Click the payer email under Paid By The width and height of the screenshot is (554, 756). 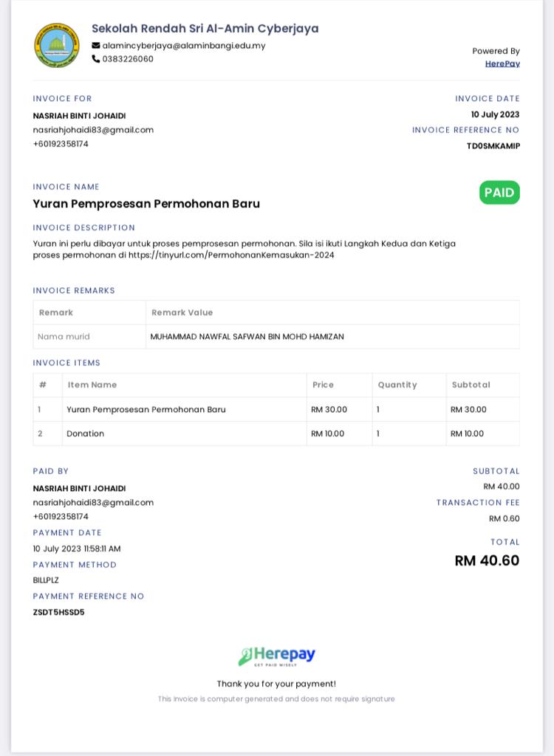[x=93, y=502]
